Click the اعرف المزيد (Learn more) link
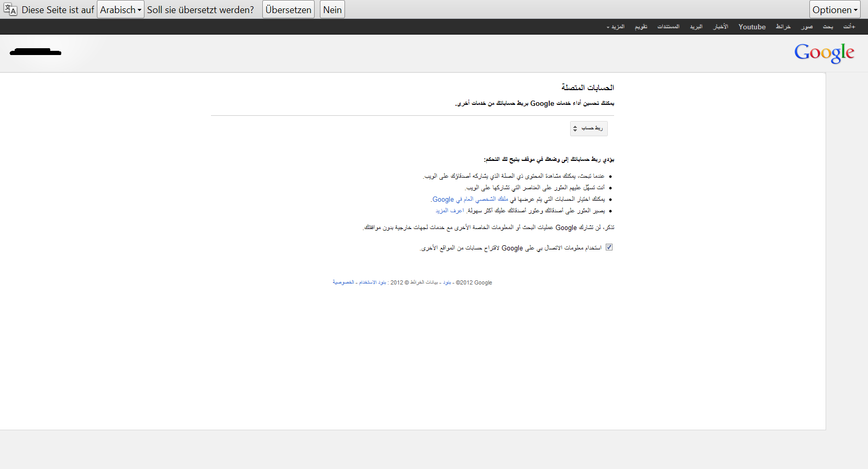The width and height of the screenshot is (868, 469). click(450, 211)
